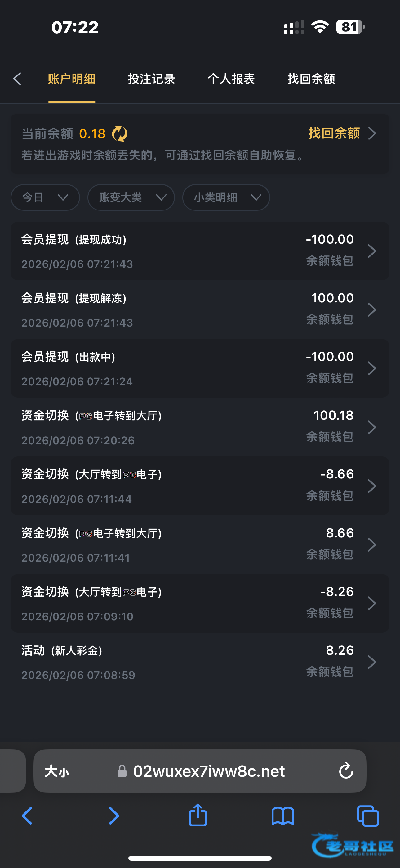This screenshot has height=868, width=400.
Task: Reload page in Safari address bar
Action: pyautogui.click(x=346, y=771)
